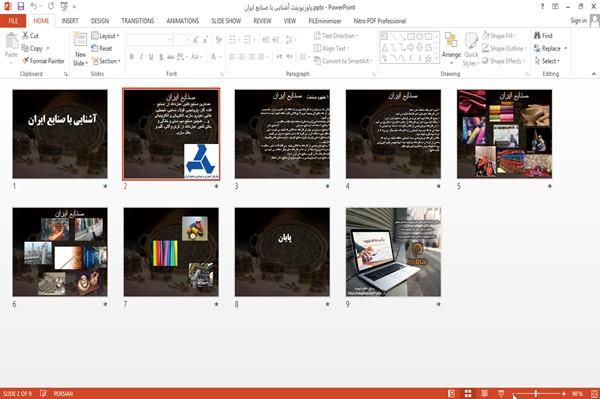This screenshot has height=399, width=600.
Task: Toggle Align Left paragraph
Action: (x=232, y=57)
